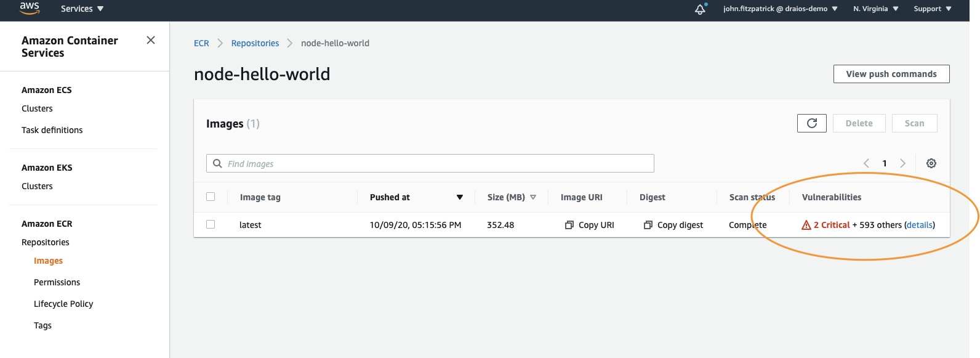The image size is (980, 358).
Task: Select page 1 in pagination
Action: [x=885, y=163]
